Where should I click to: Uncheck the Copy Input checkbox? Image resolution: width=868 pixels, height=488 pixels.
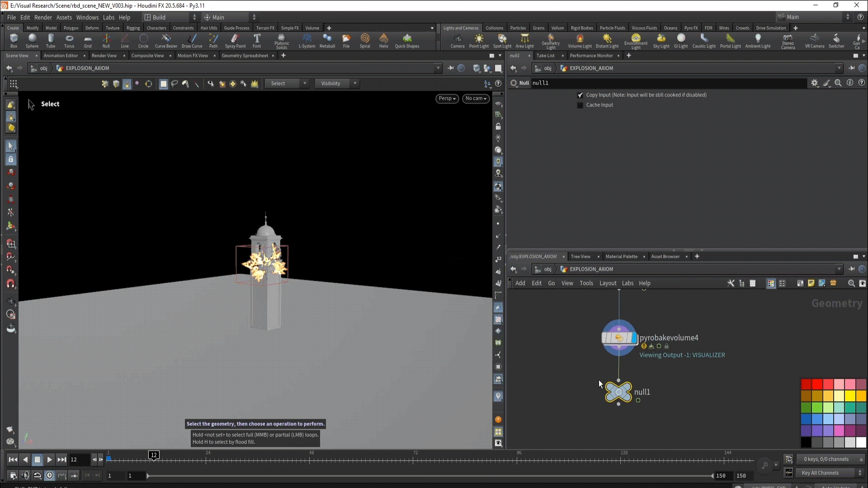click(580, 95)
